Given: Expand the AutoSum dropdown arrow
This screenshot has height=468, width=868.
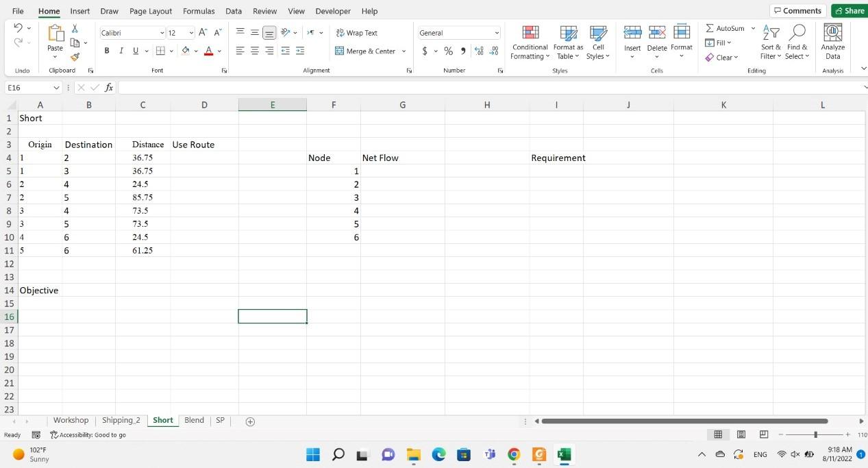Looking at the screenshot, I should tap(753, 29).
